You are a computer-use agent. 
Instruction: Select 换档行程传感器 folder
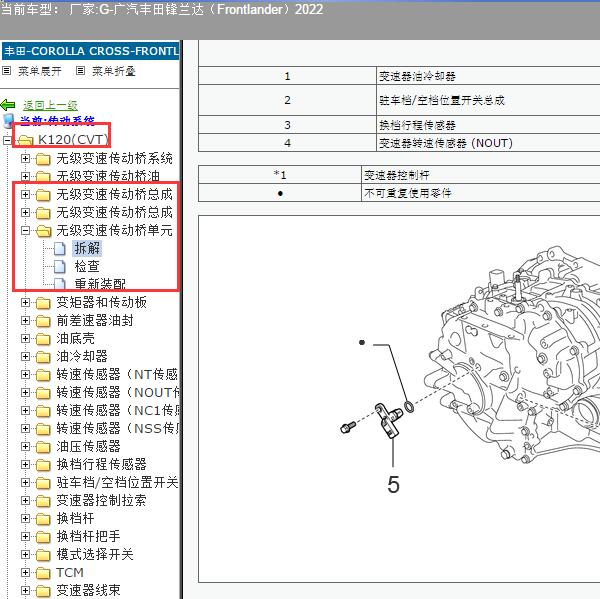[101, 464]
